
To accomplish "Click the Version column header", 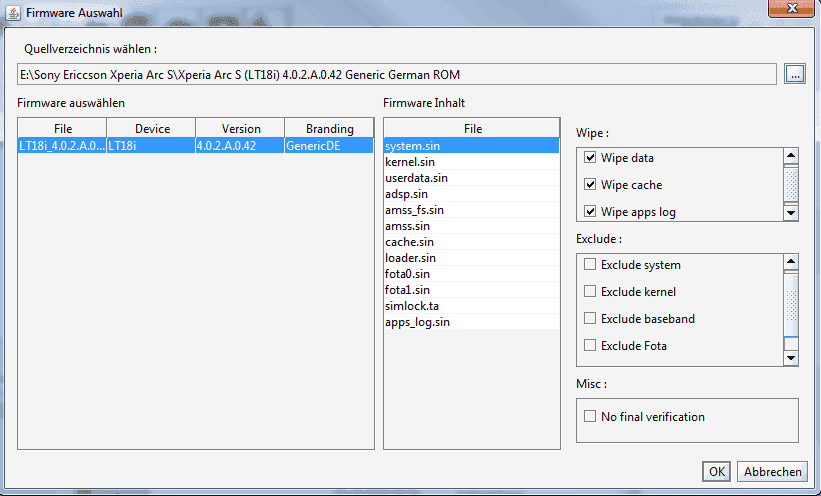I will [240, 128].
